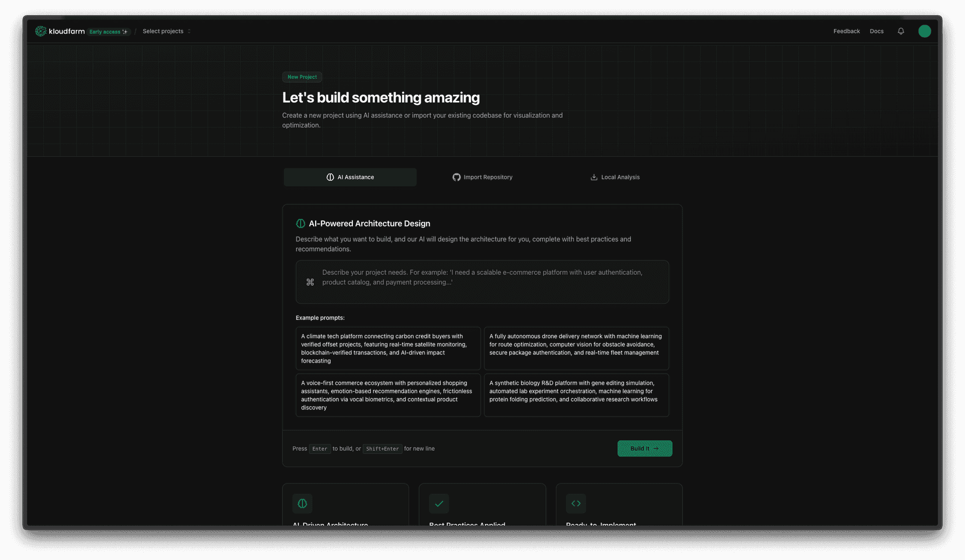Click the Early access badge
This screenshot has width=965, height=560.
109,31
